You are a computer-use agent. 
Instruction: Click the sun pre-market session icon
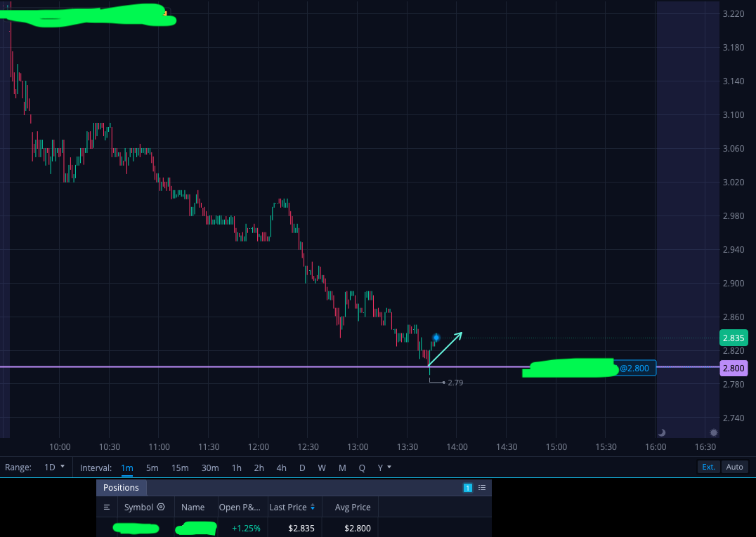714,432
